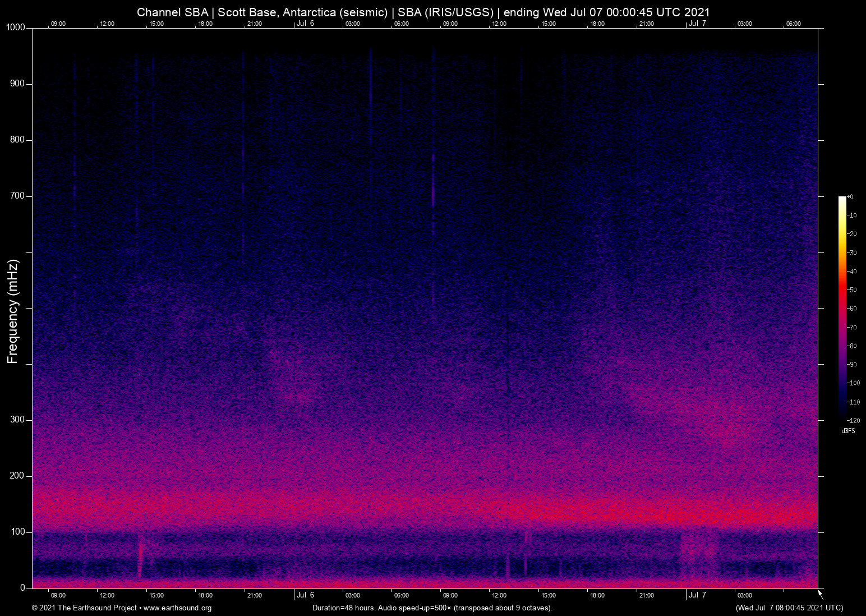
Task: Click the 0 frequency axis label
Action: (x=22, y=588)
